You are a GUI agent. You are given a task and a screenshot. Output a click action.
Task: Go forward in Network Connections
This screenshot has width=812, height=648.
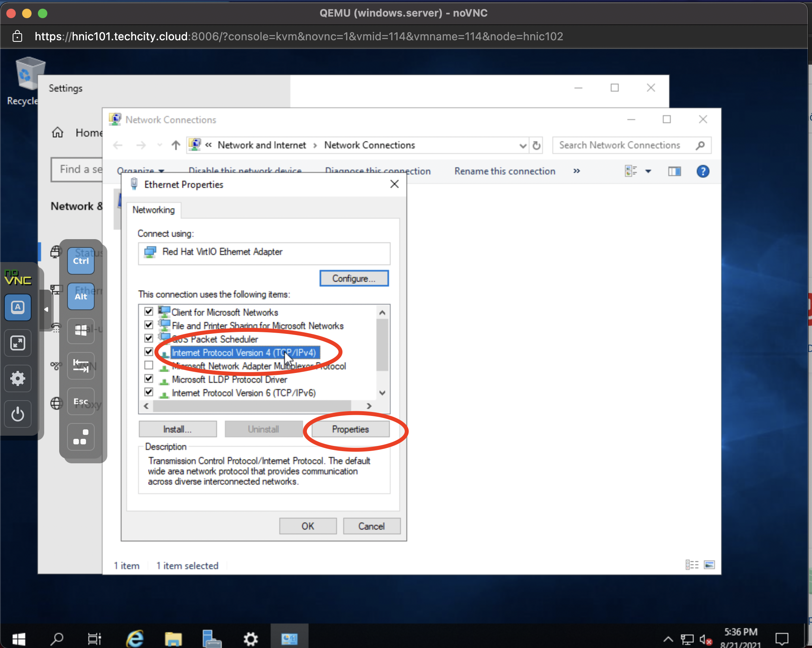tap(140, 145)
